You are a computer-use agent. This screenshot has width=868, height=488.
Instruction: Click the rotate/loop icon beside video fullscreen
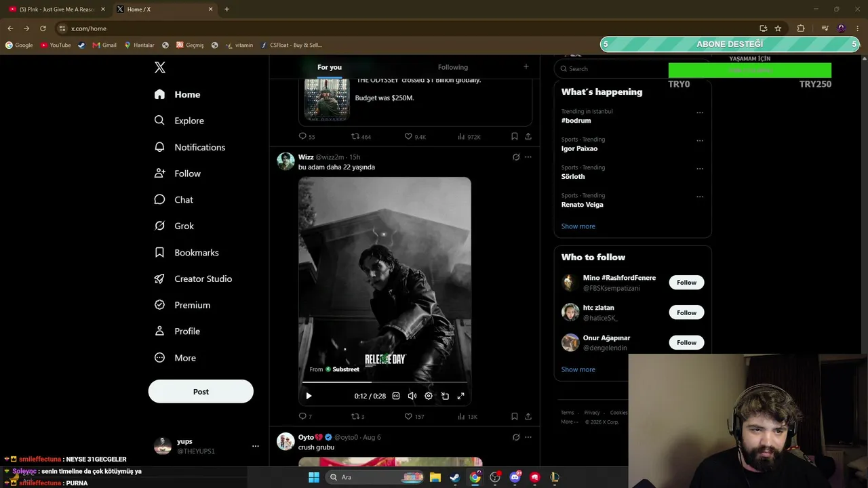(x=445, y=396)
